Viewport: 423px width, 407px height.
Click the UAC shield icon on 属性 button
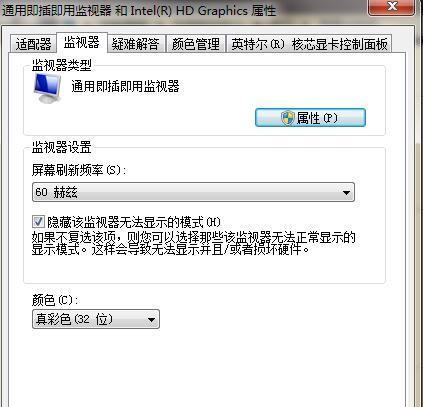[x=288, y=118]
